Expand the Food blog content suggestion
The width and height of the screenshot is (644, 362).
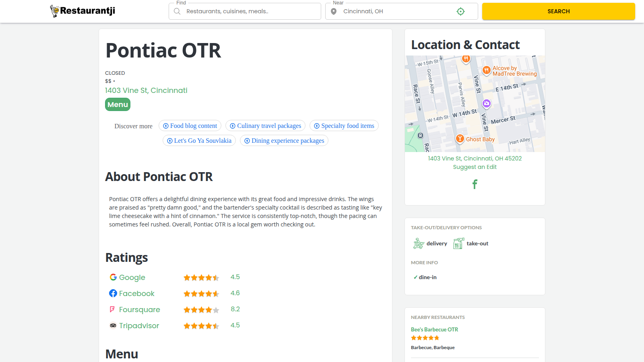pos(190,126)
